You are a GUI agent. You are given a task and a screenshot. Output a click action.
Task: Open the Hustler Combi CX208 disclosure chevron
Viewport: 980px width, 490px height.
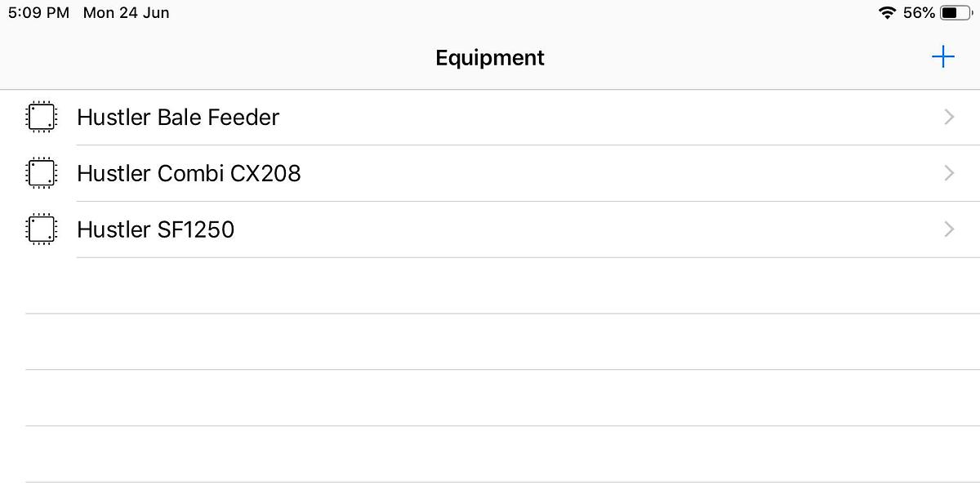[948, 173]
